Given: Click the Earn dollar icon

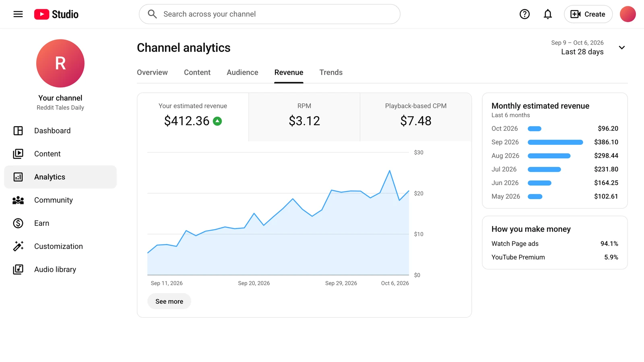Looking at the screenshot, I should (x=18, y=223).
